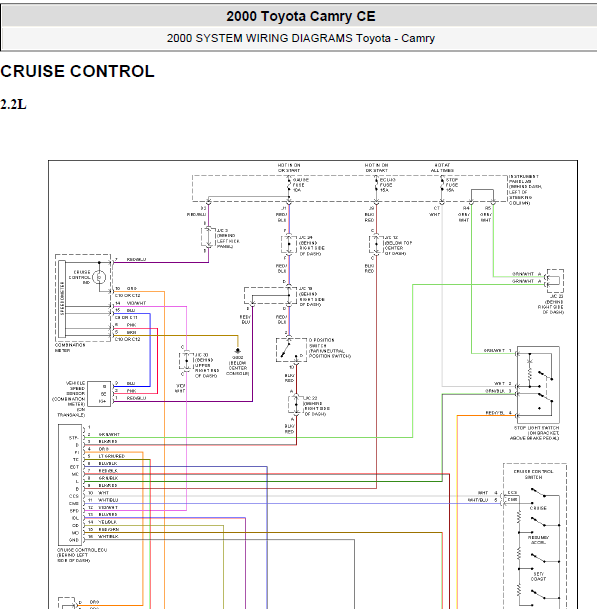Click the Stop Light Switch component box

[x=538, y=385]
